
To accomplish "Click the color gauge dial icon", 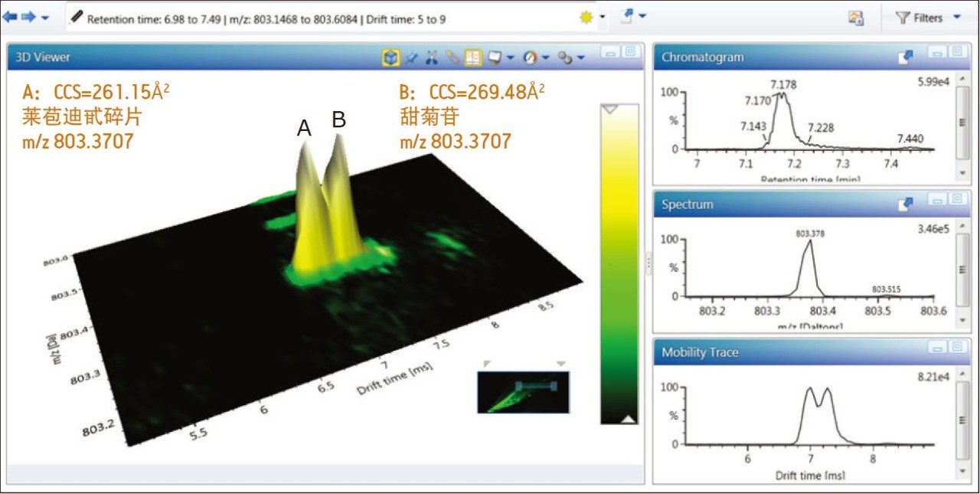I will pos(530,57).
